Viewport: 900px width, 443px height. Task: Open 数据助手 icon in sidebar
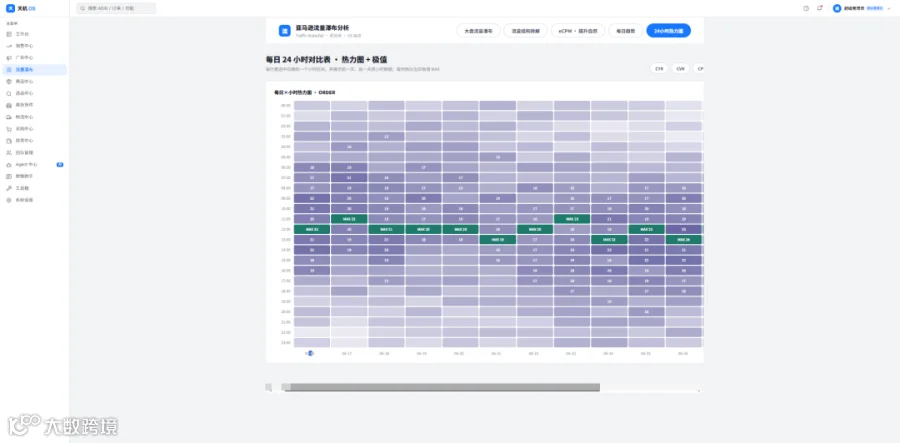(9, 176)
